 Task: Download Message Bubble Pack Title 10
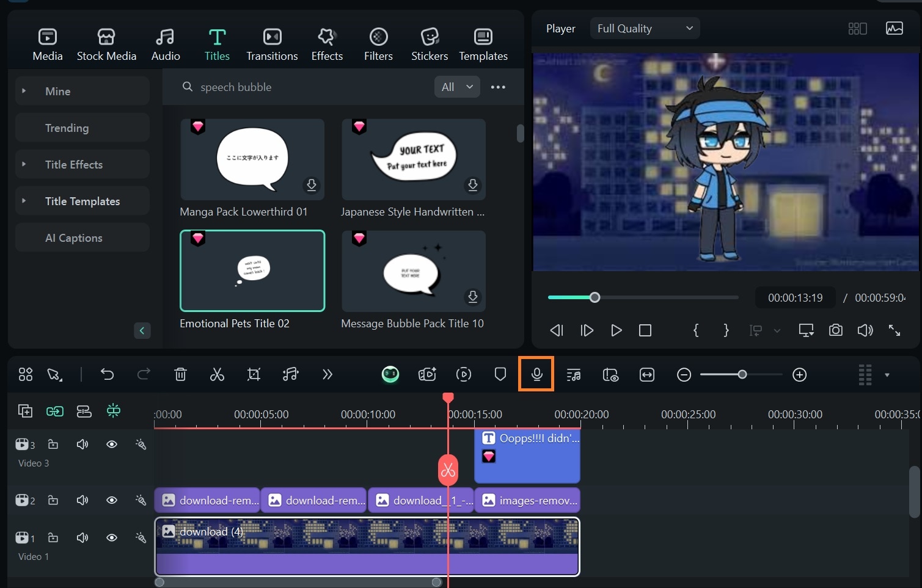coord(473,297)
